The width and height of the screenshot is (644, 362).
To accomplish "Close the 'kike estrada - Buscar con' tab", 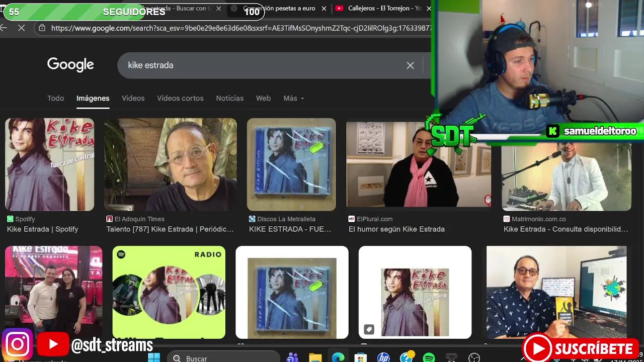I will (x=218, y=9).
